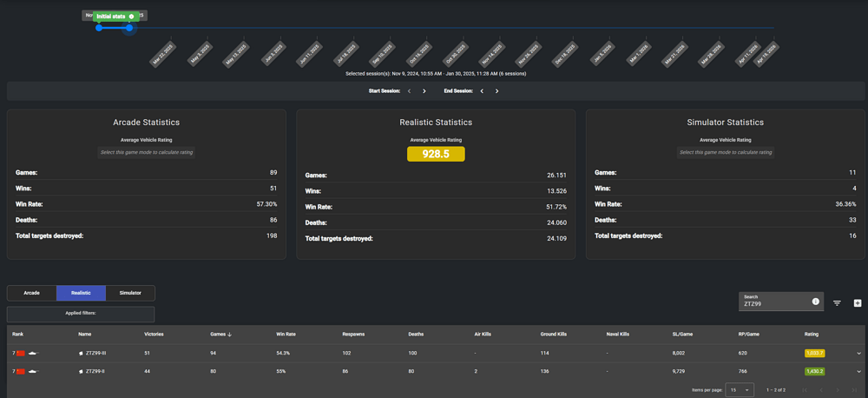
Task: Click the Applied filters box
Action: click(81, 315)
